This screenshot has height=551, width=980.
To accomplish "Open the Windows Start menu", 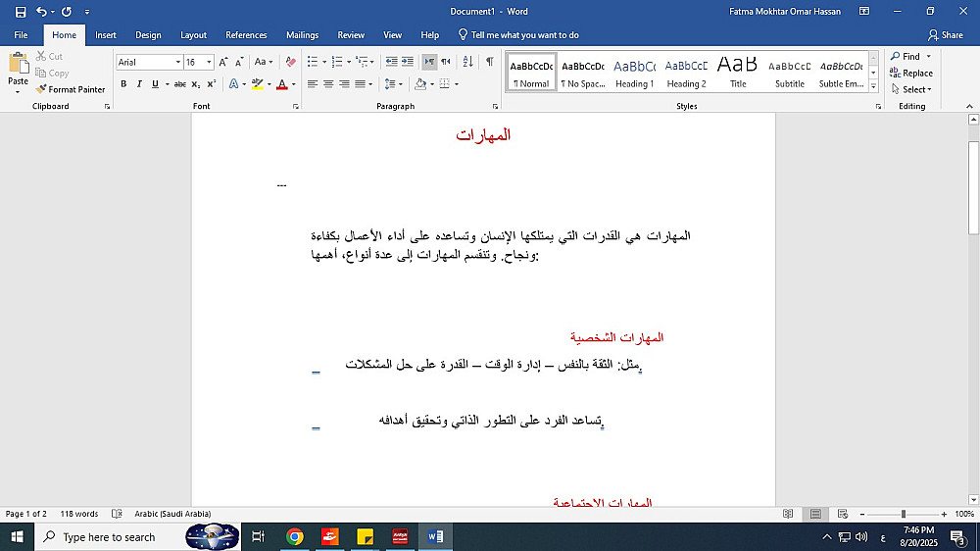I will pyautogui.click(x=17, y=536).
